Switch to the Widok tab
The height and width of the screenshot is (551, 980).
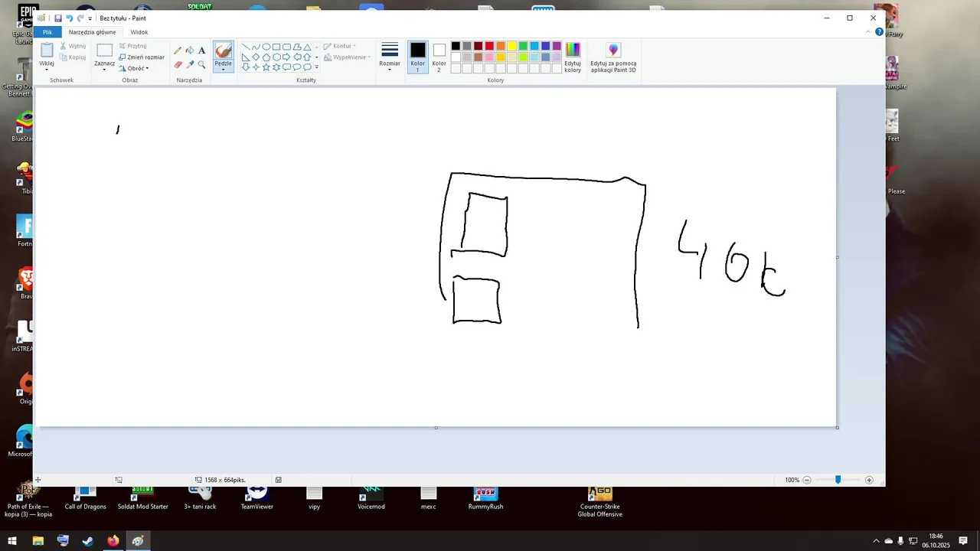(x=139, y=32)
